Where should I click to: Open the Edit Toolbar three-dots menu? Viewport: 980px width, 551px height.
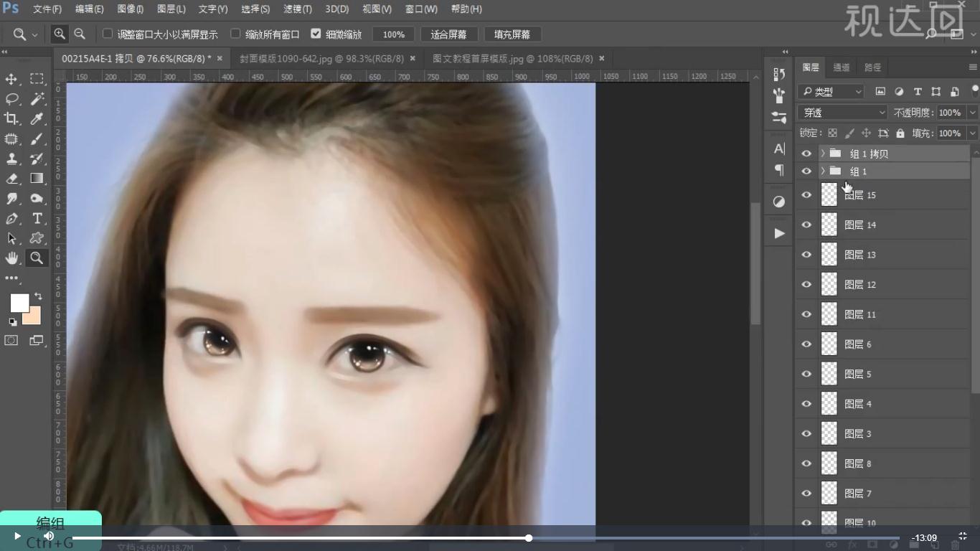click(x=11, y=278)
